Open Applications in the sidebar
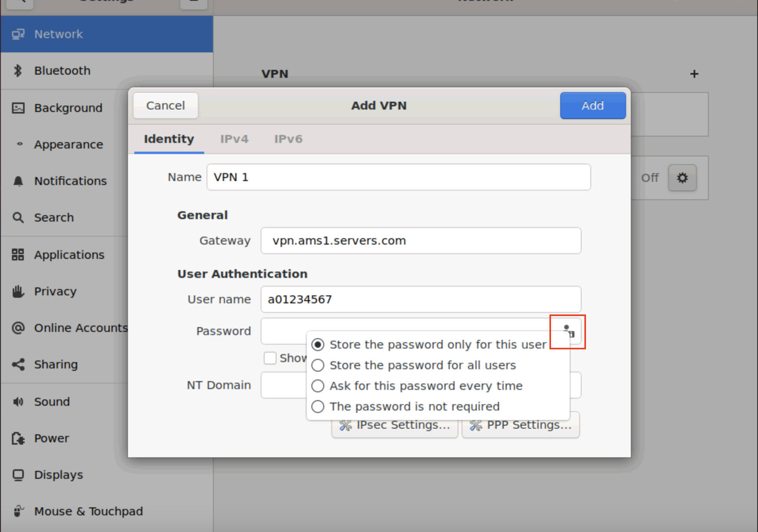 point(64,254)
